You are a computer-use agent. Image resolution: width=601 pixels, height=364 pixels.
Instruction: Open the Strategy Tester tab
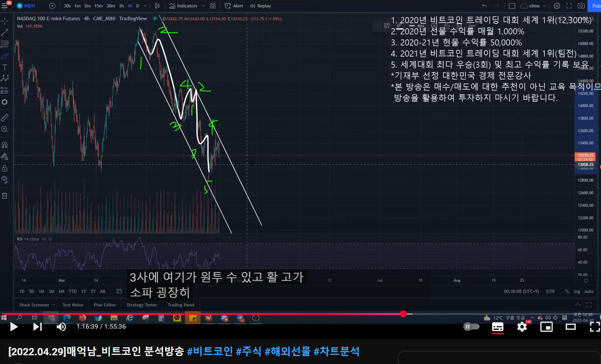click(141, 305)
